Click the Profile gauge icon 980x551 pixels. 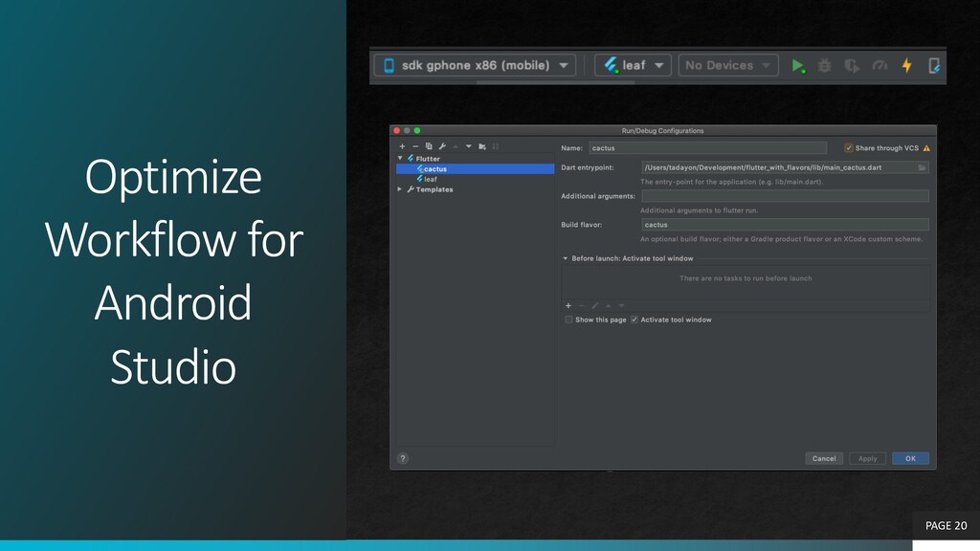880,66
